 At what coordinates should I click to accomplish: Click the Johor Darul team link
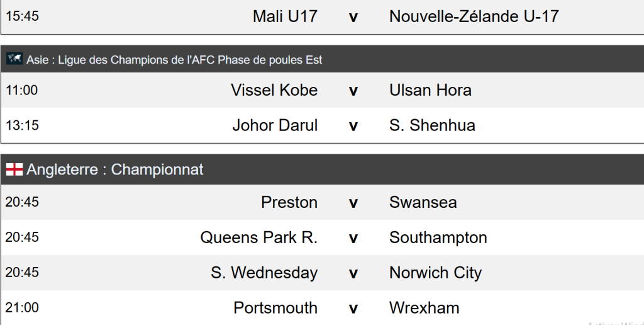(x=275, y=125)
